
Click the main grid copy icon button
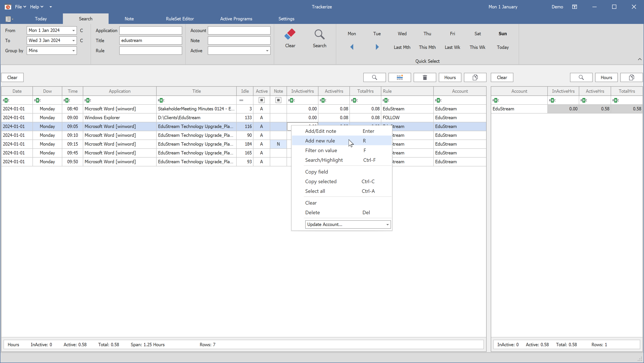(x=475, y=78)
